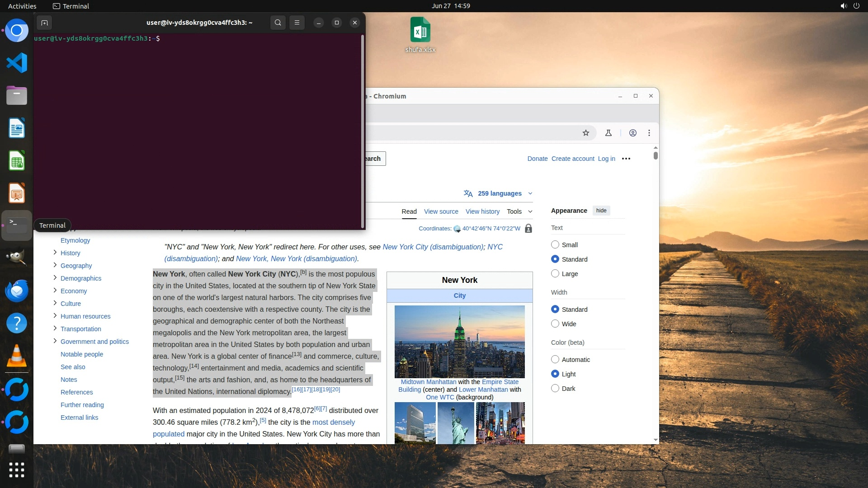Hide the Appearance panel

tap(601, 211)
